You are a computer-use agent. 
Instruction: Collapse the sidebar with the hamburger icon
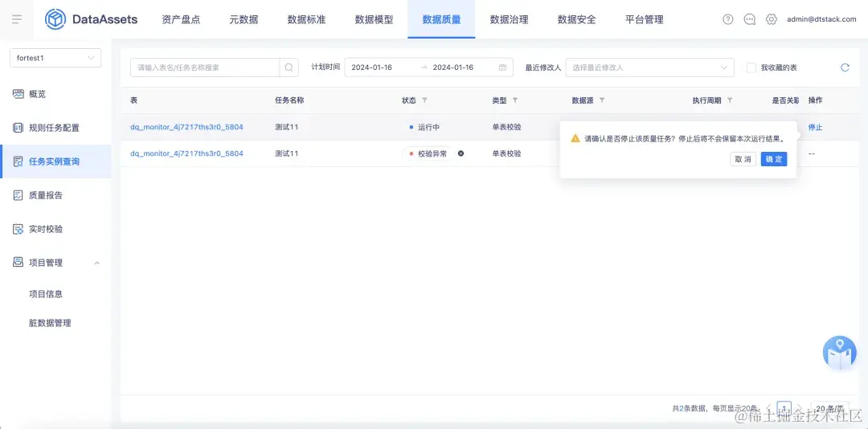(x=17, y=19)
